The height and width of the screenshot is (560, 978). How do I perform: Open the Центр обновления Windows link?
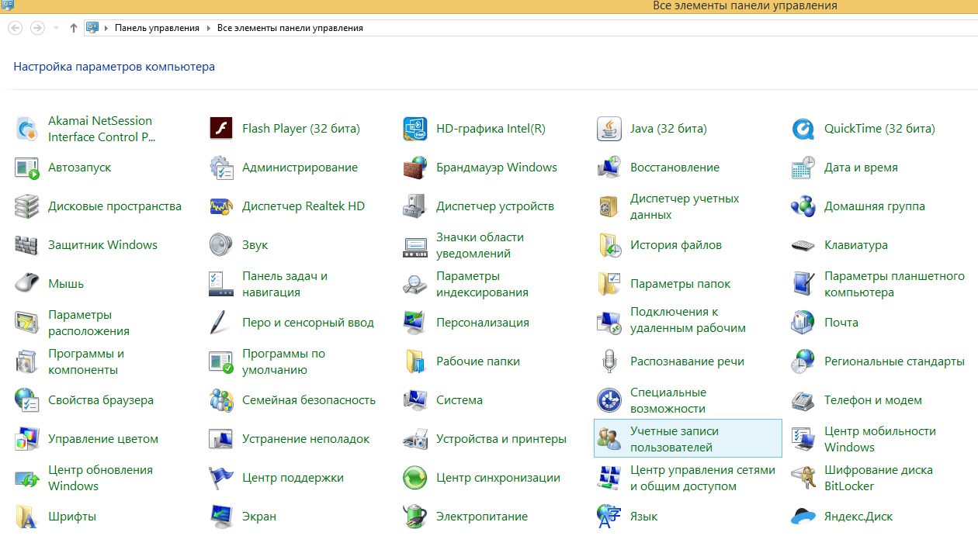pos(100,478)
